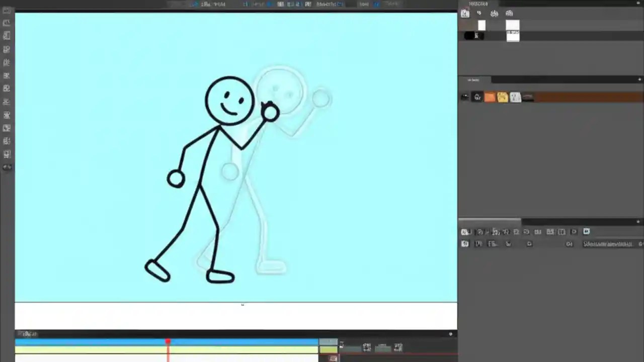Open the timeline panel menu at its right edge
644x362 pixels.
(x=450, y=334)
